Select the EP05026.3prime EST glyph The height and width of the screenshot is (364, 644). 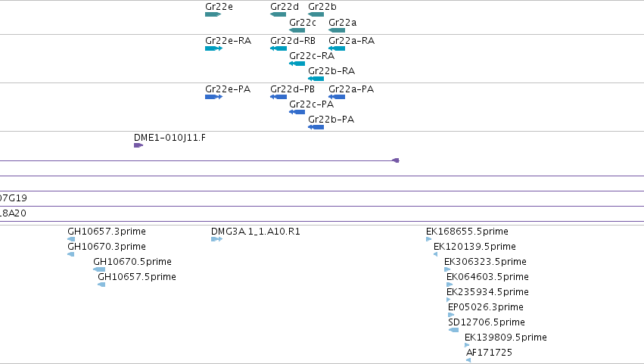pos(451,315)
